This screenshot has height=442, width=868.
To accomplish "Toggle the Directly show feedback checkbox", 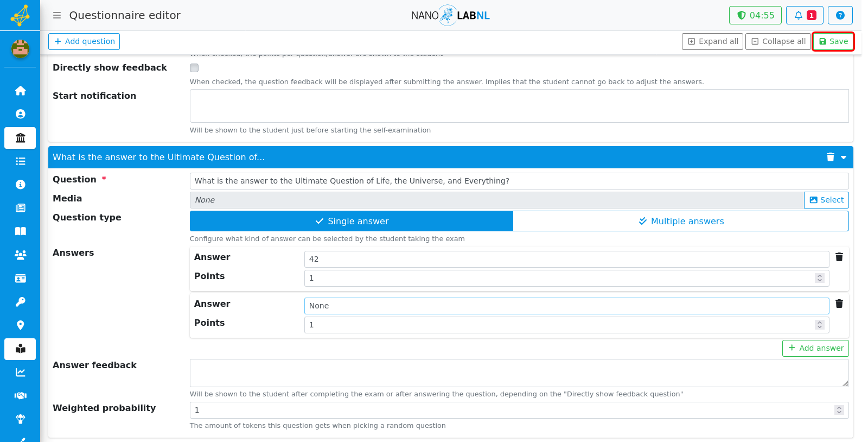I will [x=194, y=68].
